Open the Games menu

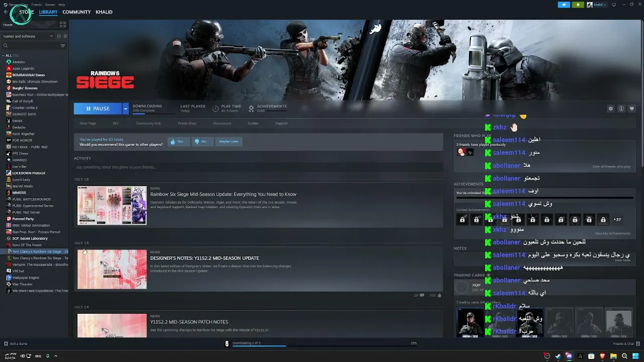tap(50, 5)
